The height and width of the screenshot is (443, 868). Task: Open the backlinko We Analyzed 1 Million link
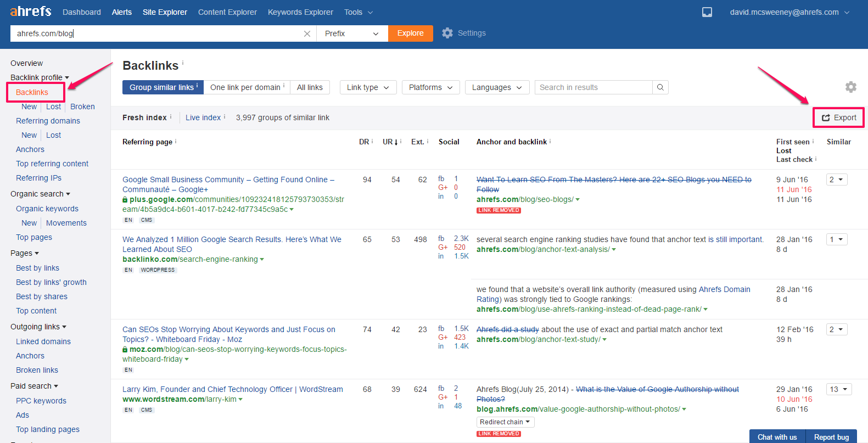[x=232, y=244]
